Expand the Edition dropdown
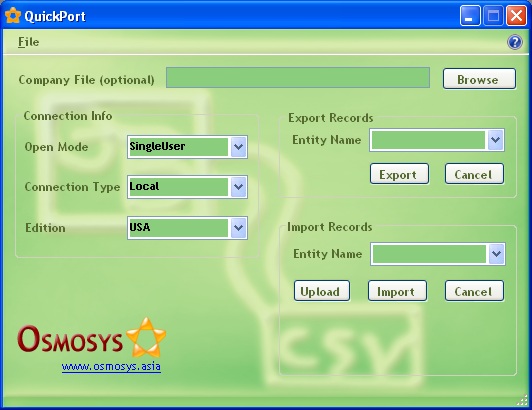Image resolution: width=532 pixels, height=410 pixels. pyautogui.click(x=239, y=228)
